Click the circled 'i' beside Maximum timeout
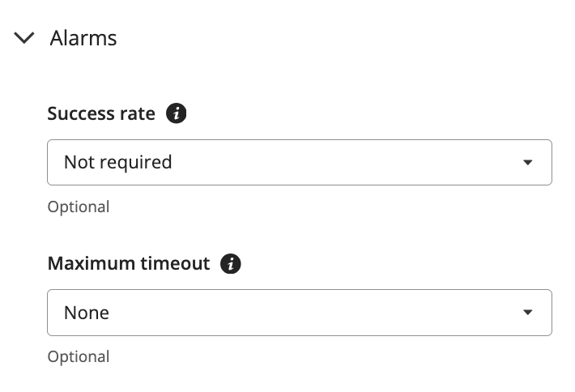Image resolution: width=575 pixels, height=392 pixels. click(231, 264)
